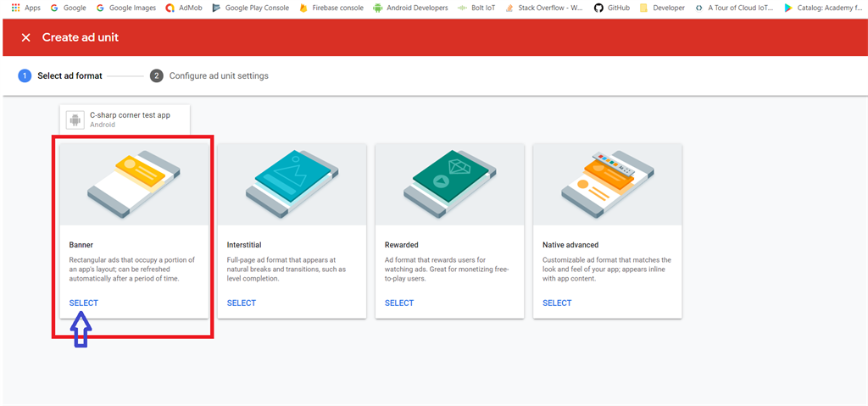Open the Developer bookmarks folder
This screenshot has height=406, width=868.
coord(662,8)
